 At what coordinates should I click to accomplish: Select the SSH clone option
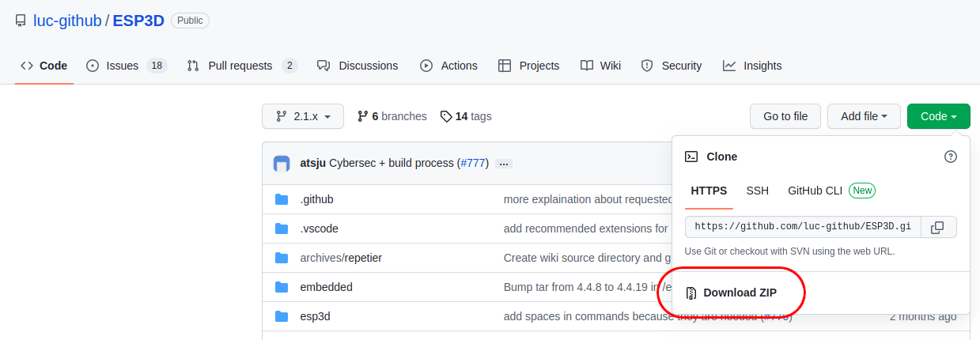click(x=757, y=191)
